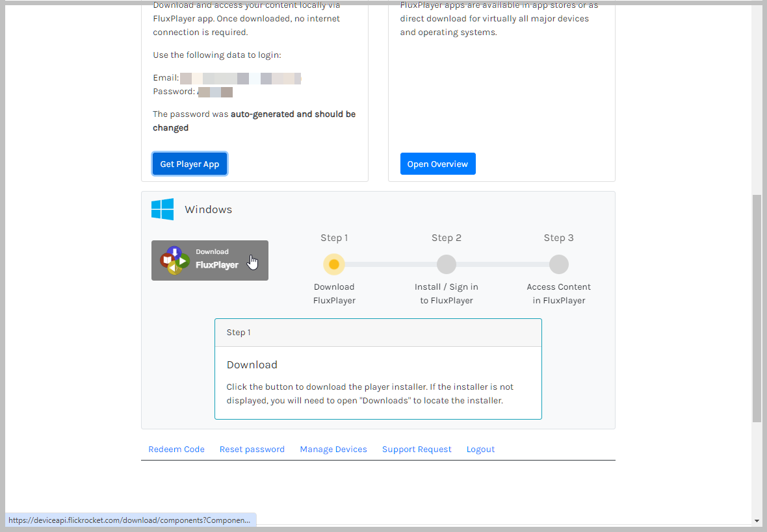
Task: Open the Support Request link
Action: [417, 449]
